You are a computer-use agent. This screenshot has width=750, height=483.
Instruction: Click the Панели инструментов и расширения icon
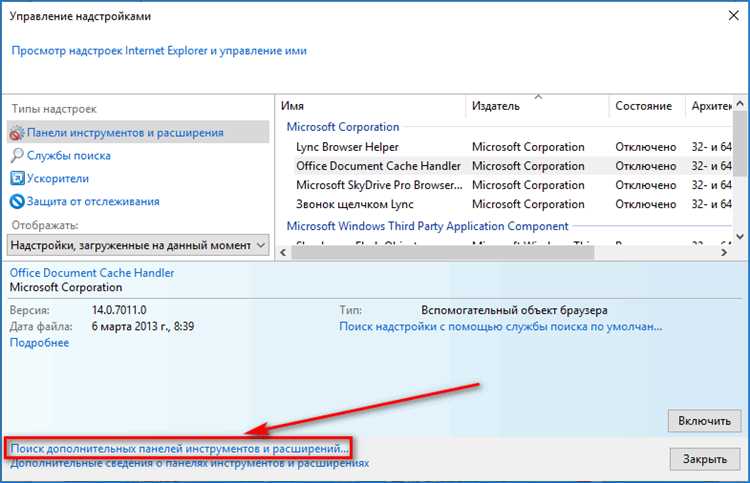(x=17, y=133)
